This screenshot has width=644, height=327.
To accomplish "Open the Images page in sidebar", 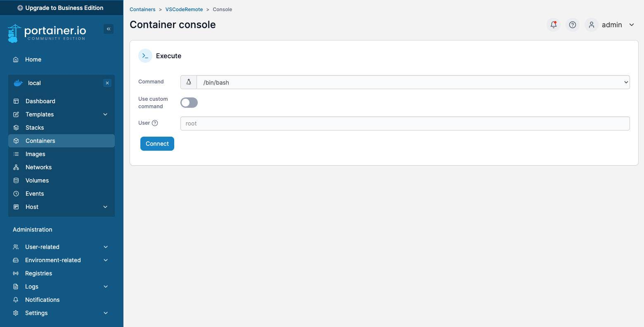I will 36,154.
